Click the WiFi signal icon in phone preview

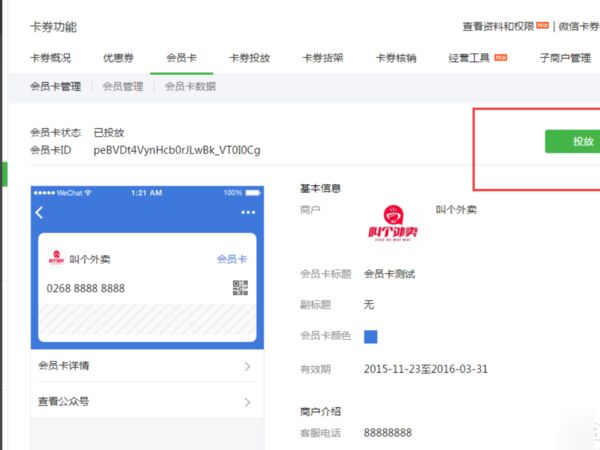[88, 192]
